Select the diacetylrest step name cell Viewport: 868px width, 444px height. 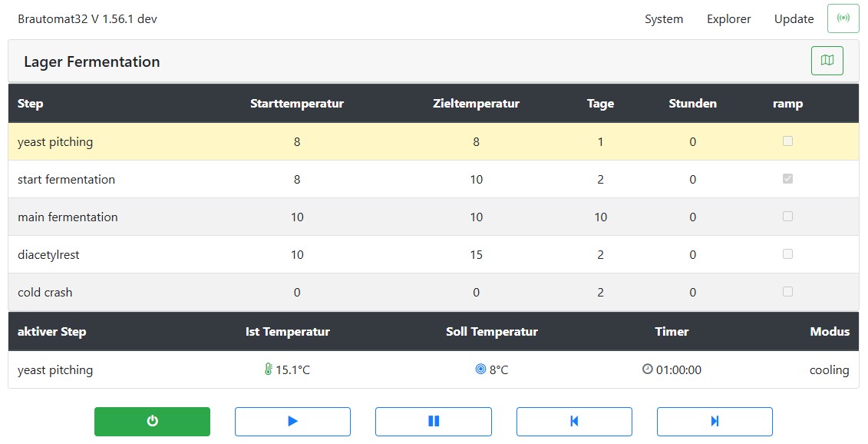[48, 255]
